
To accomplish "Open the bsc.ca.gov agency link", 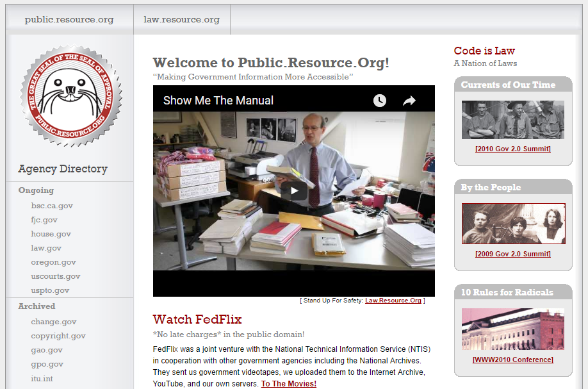I will coord(52,206).
